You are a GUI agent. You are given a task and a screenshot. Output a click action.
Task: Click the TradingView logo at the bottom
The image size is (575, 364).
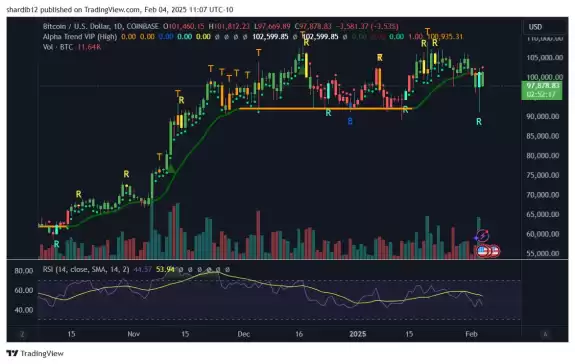point(35,353)
